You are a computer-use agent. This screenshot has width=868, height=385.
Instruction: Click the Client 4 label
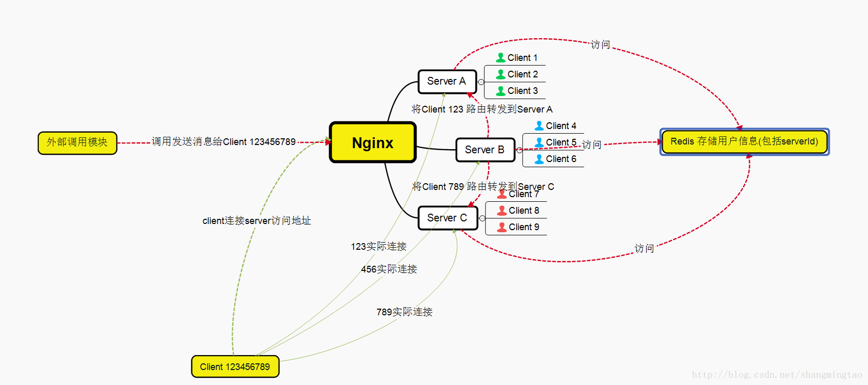click(x=561, y=126)
